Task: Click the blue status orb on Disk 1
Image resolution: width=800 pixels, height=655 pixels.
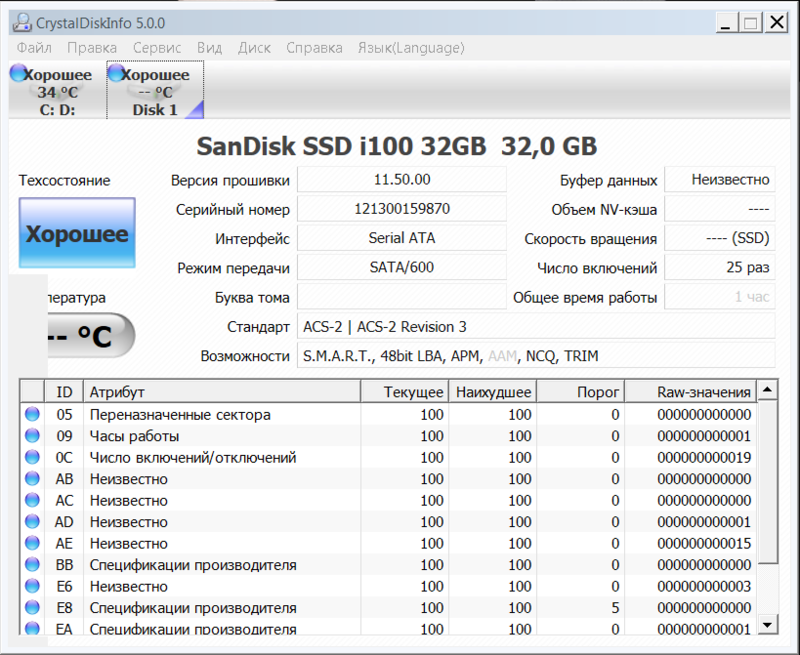Action: [x=116, y=72]
